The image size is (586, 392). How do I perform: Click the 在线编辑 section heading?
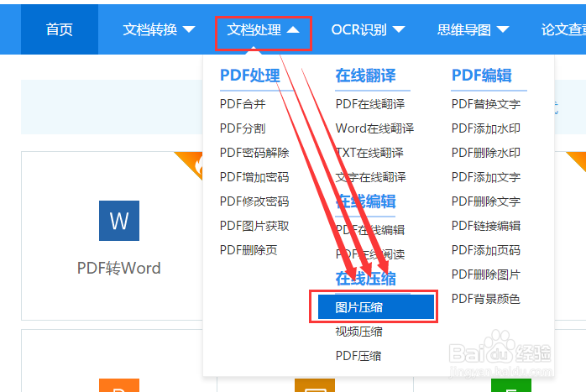[365, 201]
